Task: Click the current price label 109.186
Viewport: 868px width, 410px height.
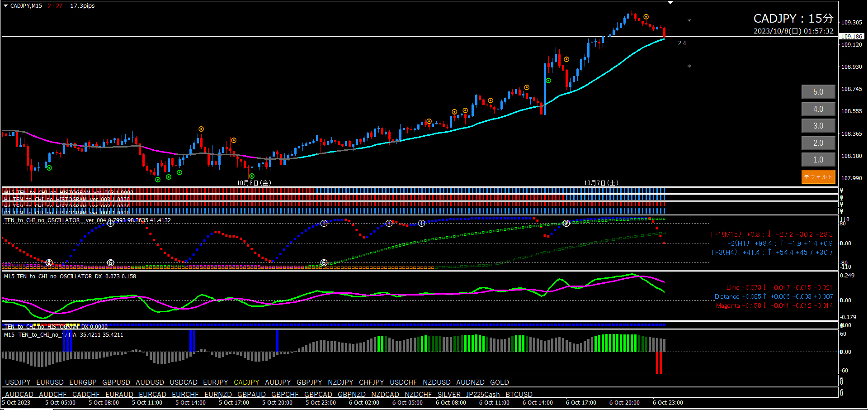Action: coord(852,36)
